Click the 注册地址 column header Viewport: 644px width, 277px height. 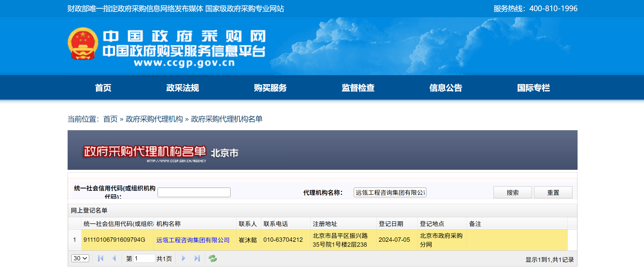point(343,224)
